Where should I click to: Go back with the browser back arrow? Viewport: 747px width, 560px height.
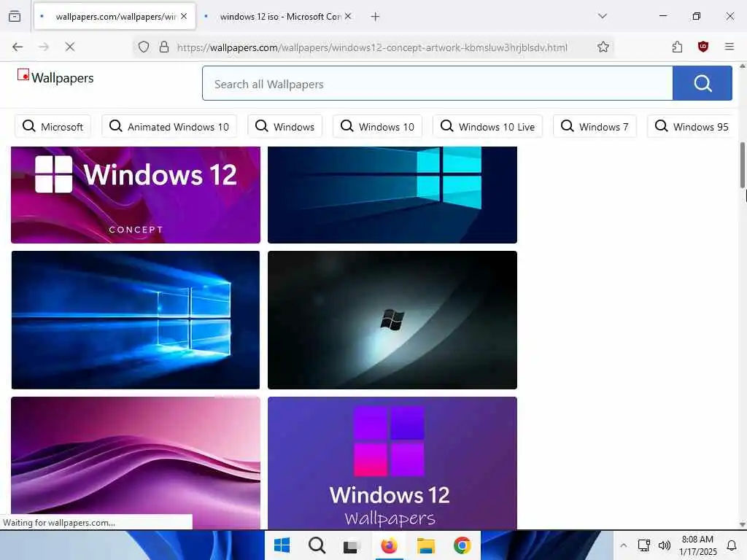click(18, 47)
